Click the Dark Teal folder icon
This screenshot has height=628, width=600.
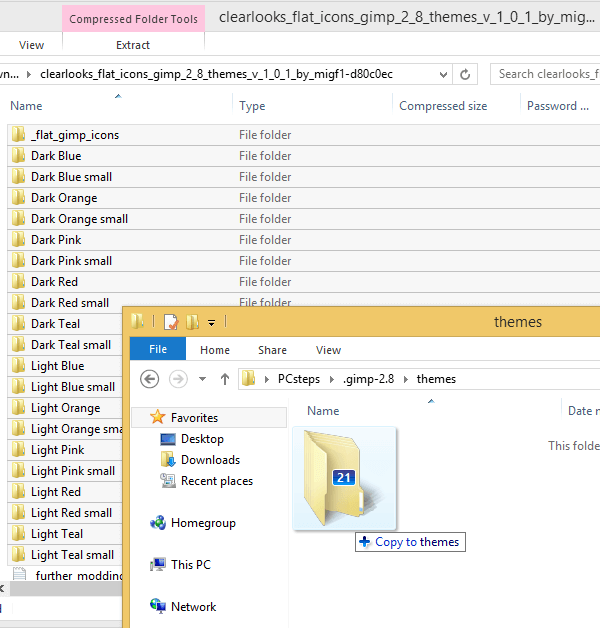(x=18, y=324)
